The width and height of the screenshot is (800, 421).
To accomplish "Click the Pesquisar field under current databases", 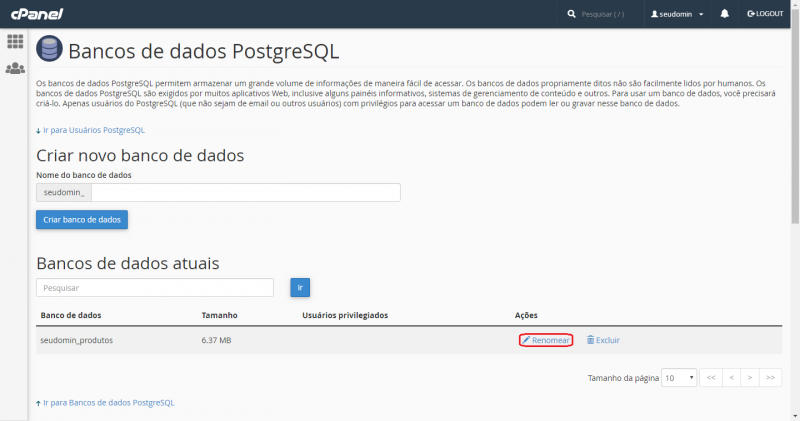I will pyautogui.click(x=155, y=288).
